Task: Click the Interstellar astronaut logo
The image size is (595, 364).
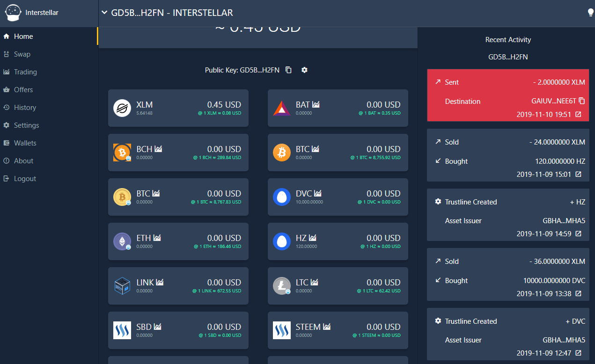Action: [x=13, y=13]
